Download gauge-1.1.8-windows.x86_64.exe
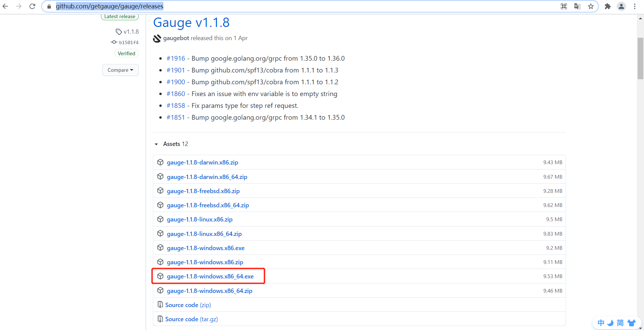The height and width of the screenshot is (330, 644). point(210,276)
